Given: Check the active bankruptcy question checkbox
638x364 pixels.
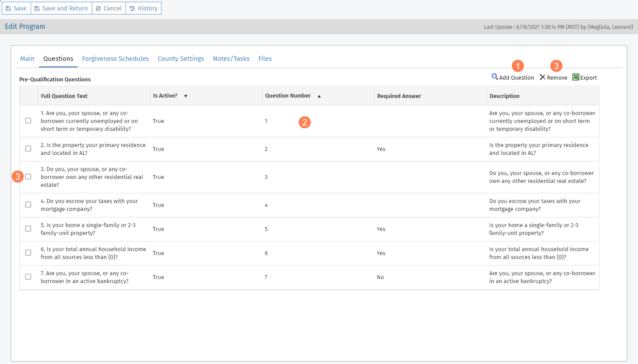Looking at the screenshot, I should tap(28, 277).
